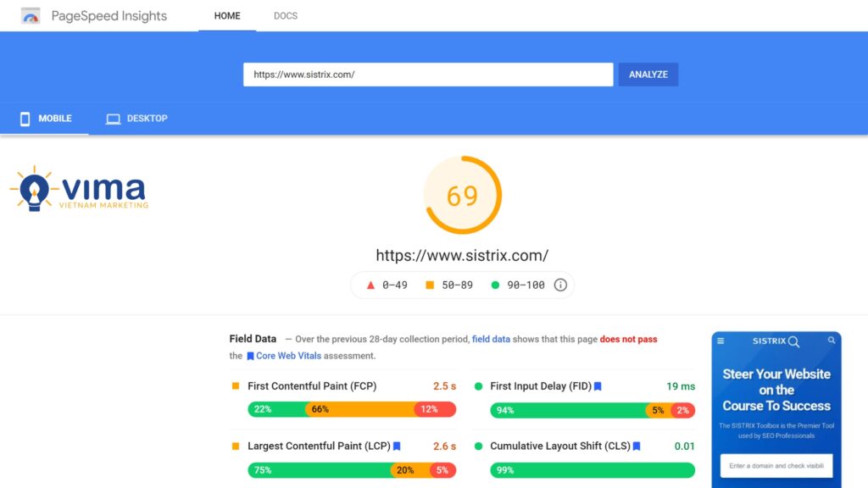Click the PageSpeed Insights logo icon
This screenshot has height=488, width=868.
[x=31, y=16]
